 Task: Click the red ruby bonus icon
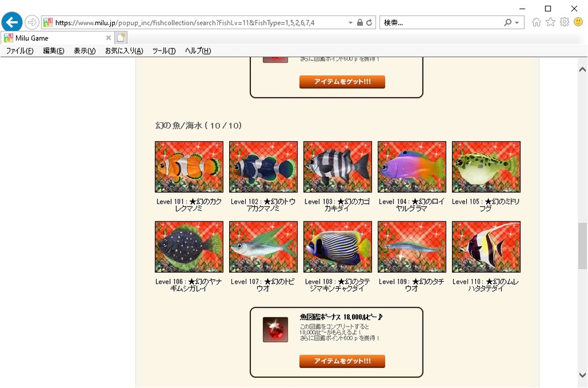tap(275, 329)
